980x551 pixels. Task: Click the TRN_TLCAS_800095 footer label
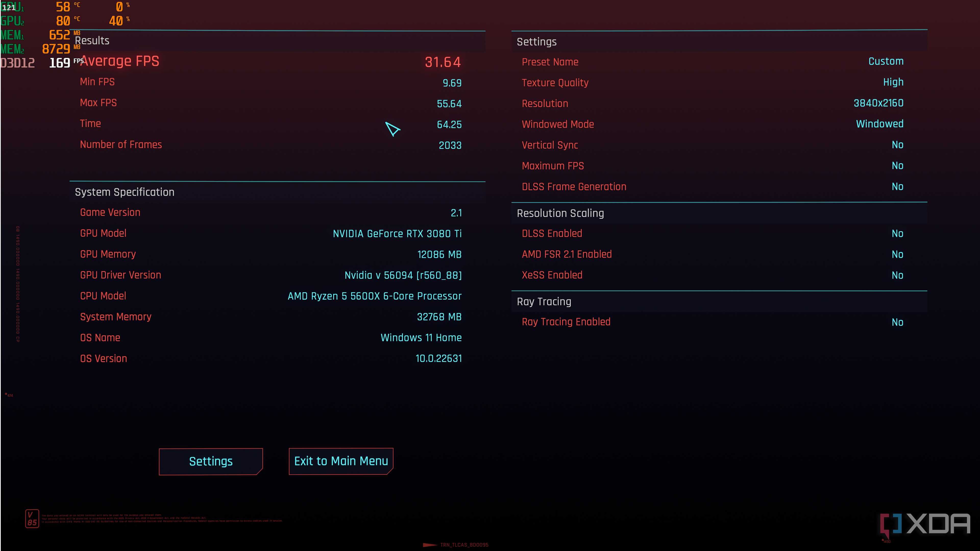464,545
